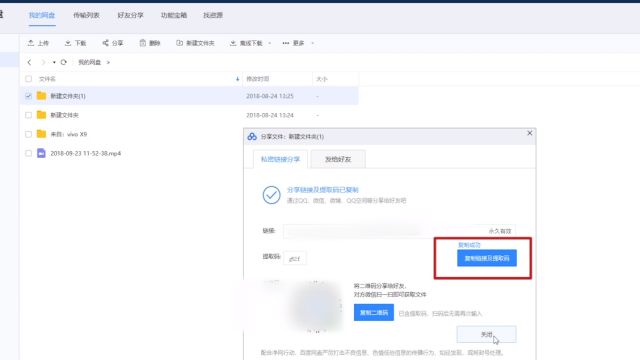Check the 新建文件夹 row checkbox
Viewport: 640px width, 360px height.
coord(29,115)
